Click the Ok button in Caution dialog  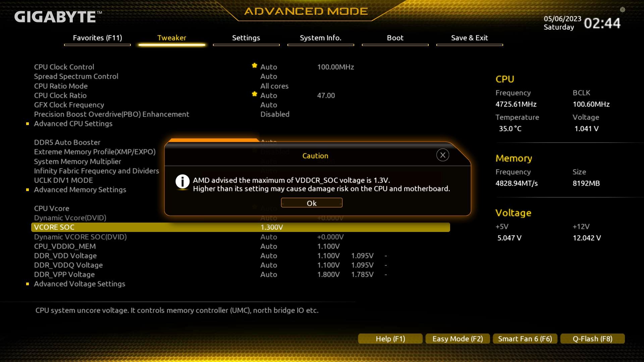click(x=312, y=203)
